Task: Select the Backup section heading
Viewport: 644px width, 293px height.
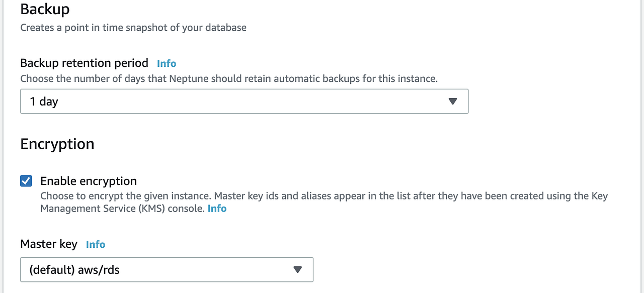Action: click(x=45, y=9)
